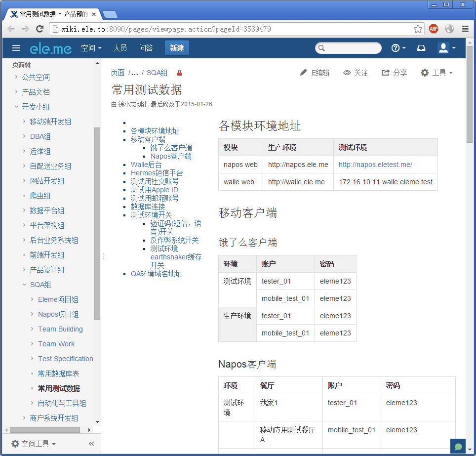Viewport: 476px width, 456px height.
Task: Expand the 产品文档 tree node
Action: pos(16,91)
